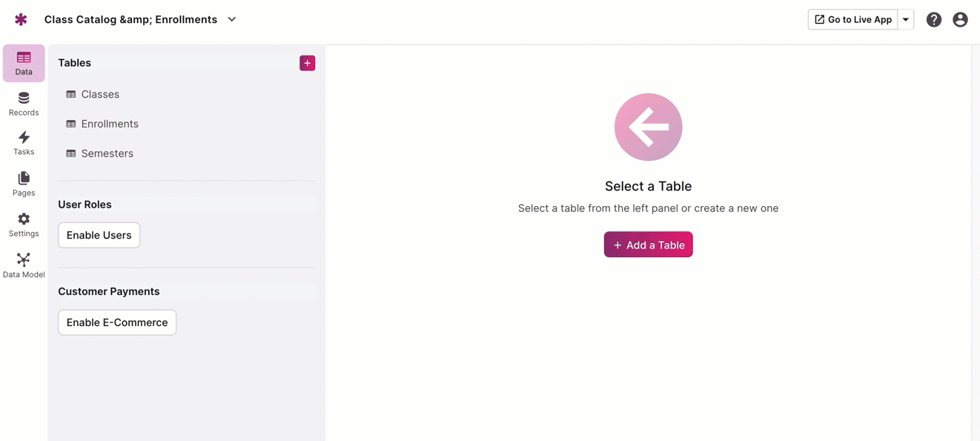Open the Pages section

tap(24, 184)
